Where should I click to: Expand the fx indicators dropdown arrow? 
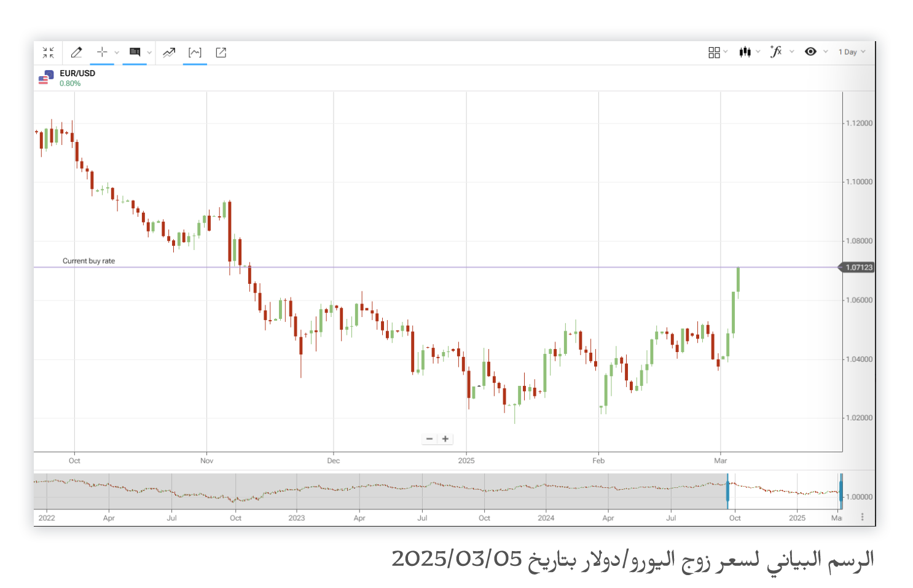[792, 52]
